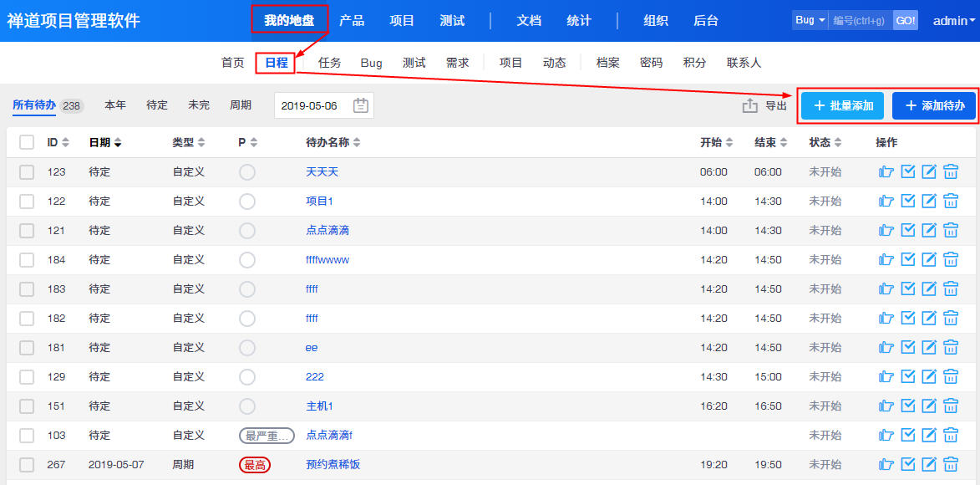
Task: Click the edit icon for todo 222
Action: (929, 377)
